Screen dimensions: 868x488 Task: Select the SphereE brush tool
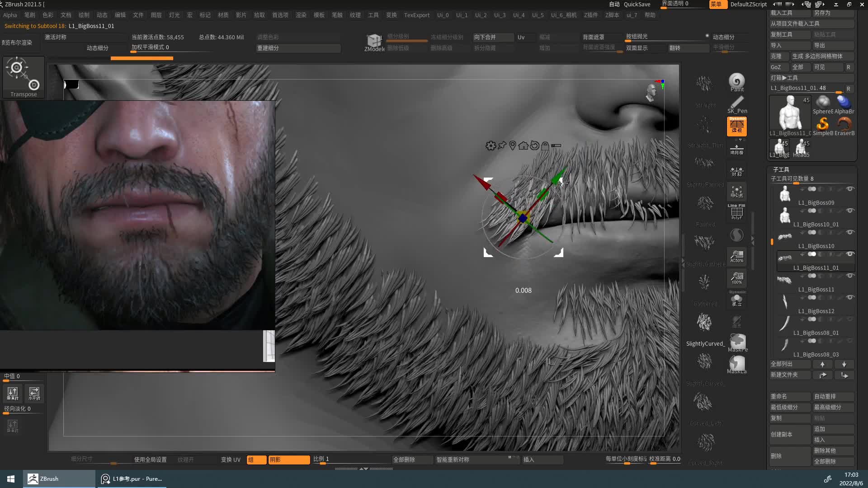(x=822, y=105)
